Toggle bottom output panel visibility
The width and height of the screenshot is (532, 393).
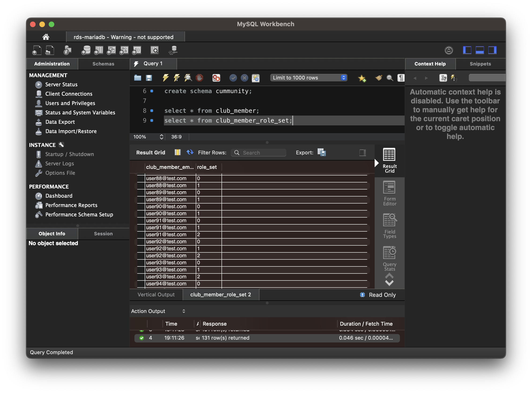(x=480, y=50)
